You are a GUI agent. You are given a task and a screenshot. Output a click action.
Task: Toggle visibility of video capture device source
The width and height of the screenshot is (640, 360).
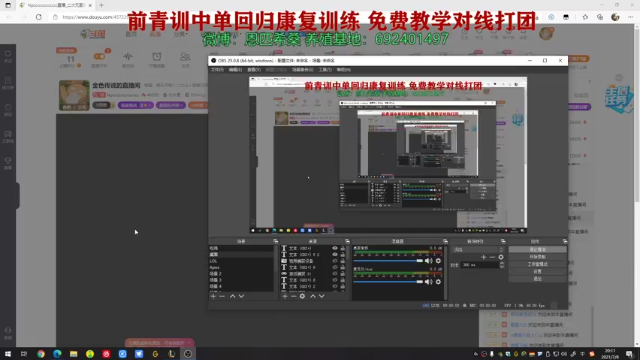(335, 261)
